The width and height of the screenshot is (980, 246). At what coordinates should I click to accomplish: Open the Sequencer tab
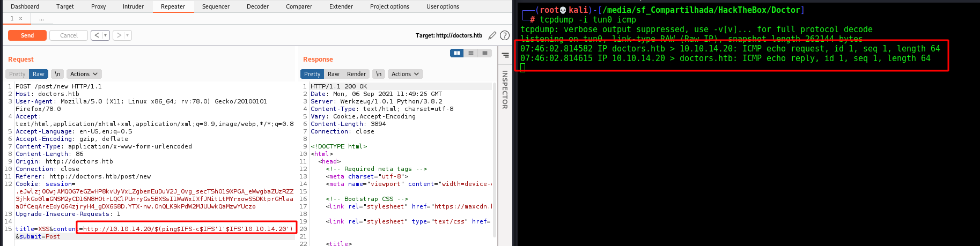[x=216, y=6]
